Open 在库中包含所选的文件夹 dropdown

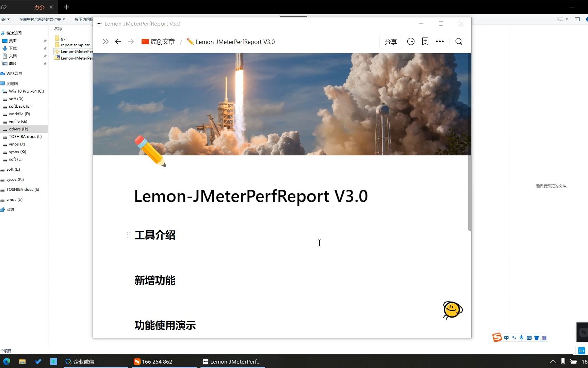pos(42,19)
